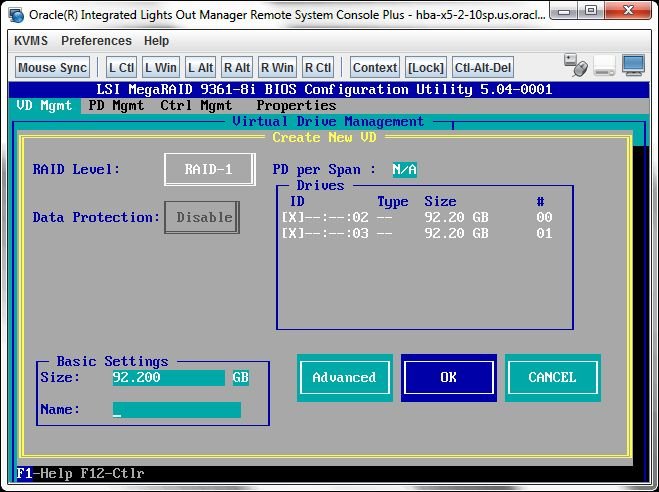Click the CANCEL button

click(553, 378)
